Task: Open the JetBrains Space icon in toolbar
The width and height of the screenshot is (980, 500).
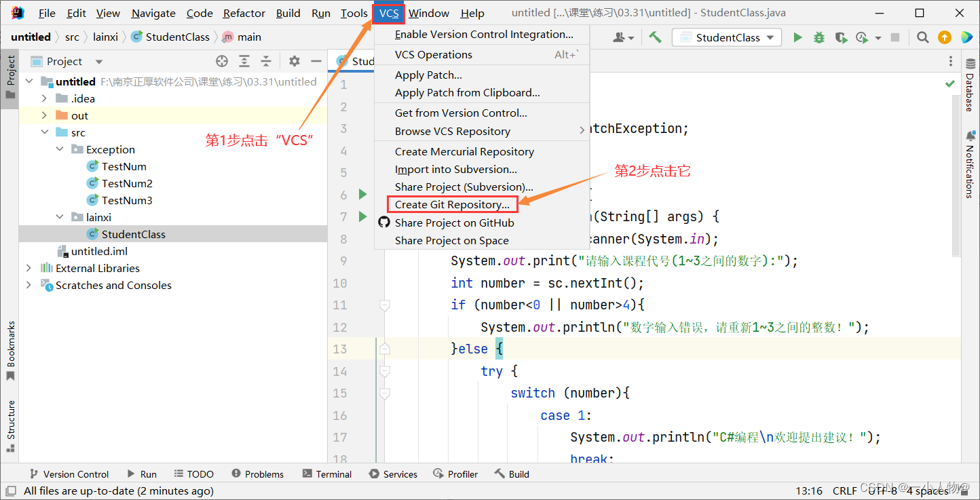Action: click(966, 37)
